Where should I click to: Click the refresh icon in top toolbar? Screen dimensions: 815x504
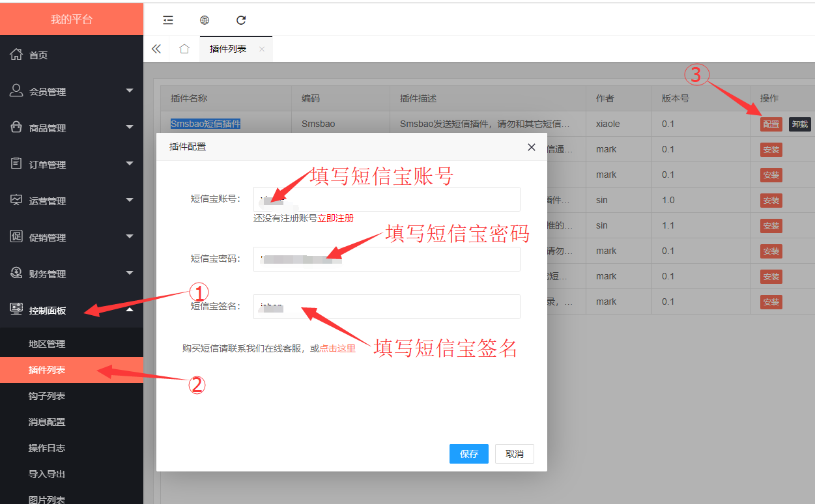pos(241,20)
